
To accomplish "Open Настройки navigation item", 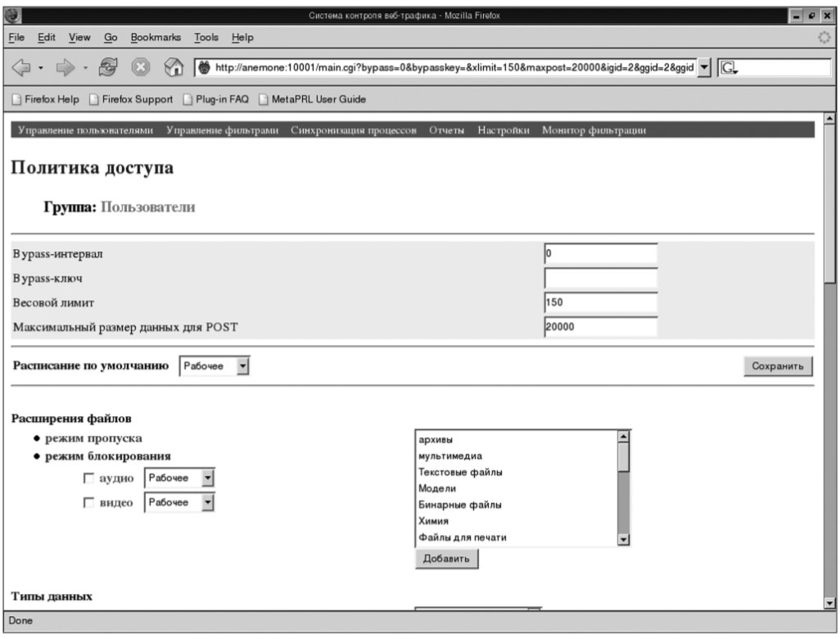I will (504, 130).
